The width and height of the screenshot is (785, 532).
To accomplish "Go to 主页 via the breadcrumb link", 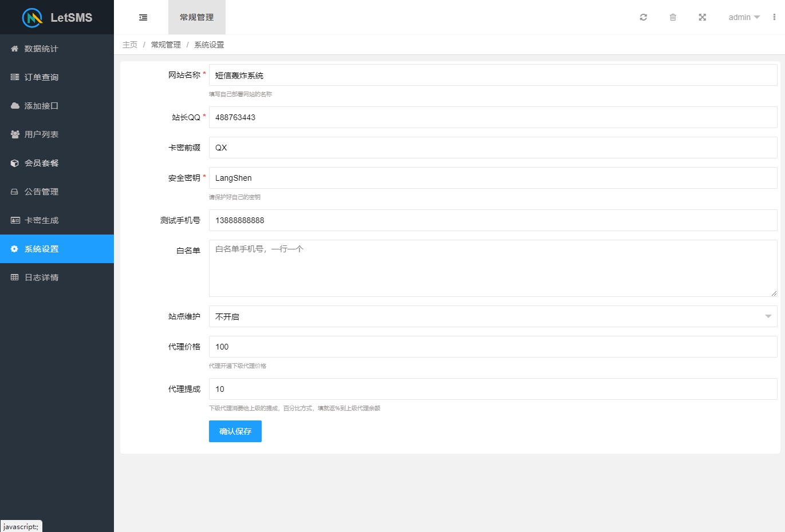I will [130, 44].
